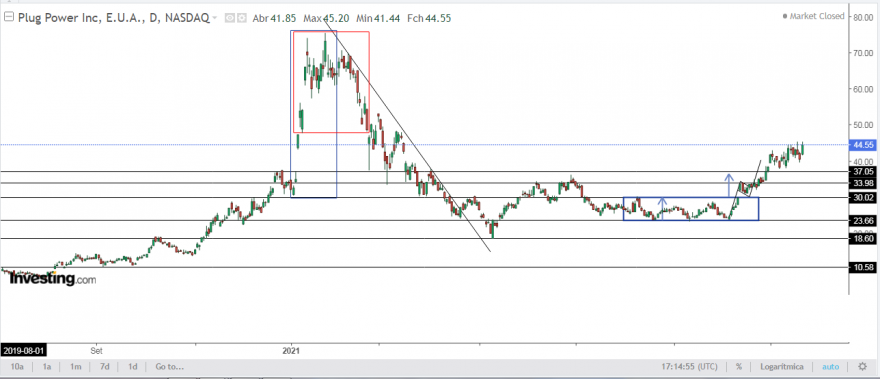Open the Go to... date picker
This screenshot has width=880, height=379.
170,367
